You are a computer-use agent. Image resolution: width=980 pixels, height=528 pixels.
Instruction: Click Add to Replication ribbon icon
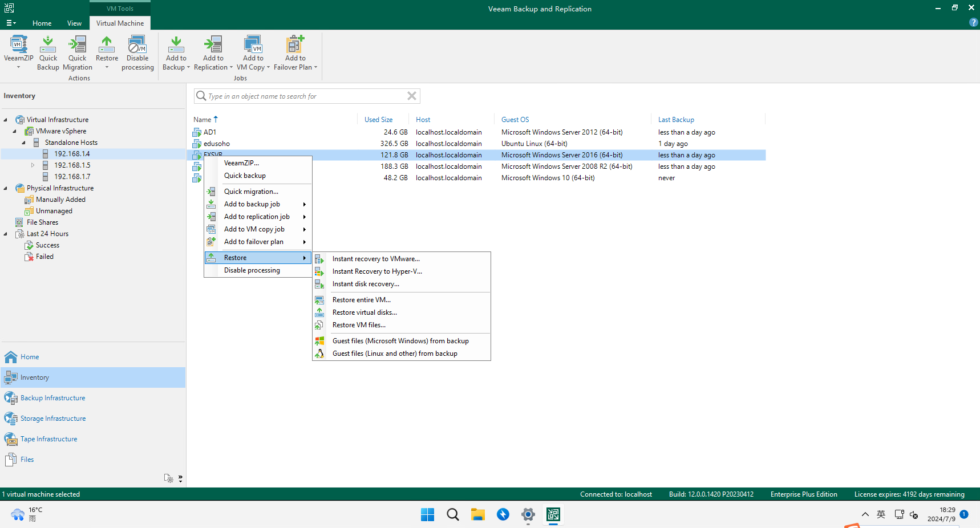213,44
